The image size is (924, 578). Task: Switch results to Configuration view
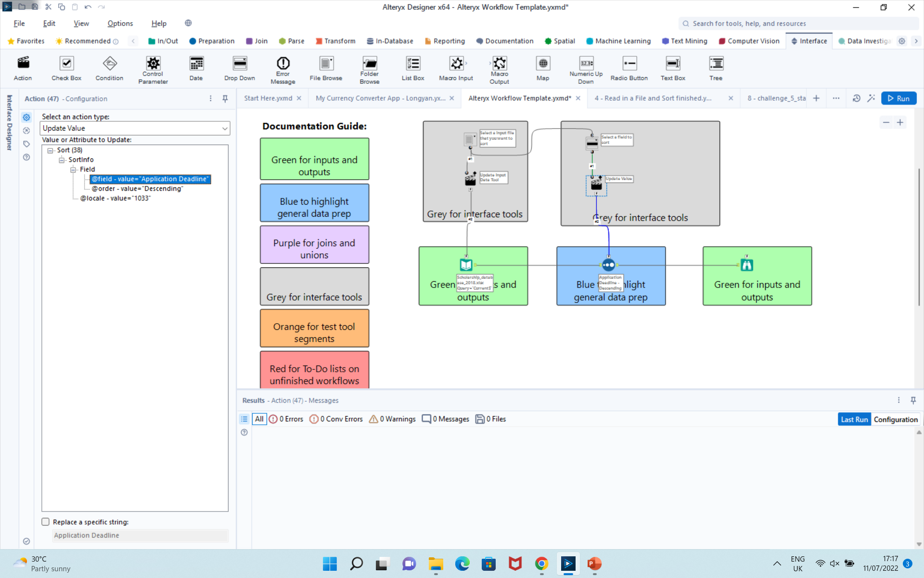click(896, 420)
